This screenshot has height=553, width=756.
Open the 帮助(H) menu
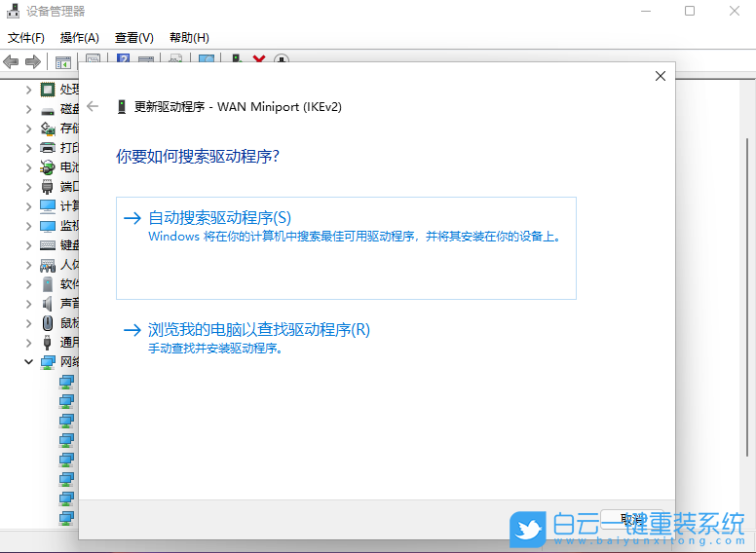click(x=189, y=38)
